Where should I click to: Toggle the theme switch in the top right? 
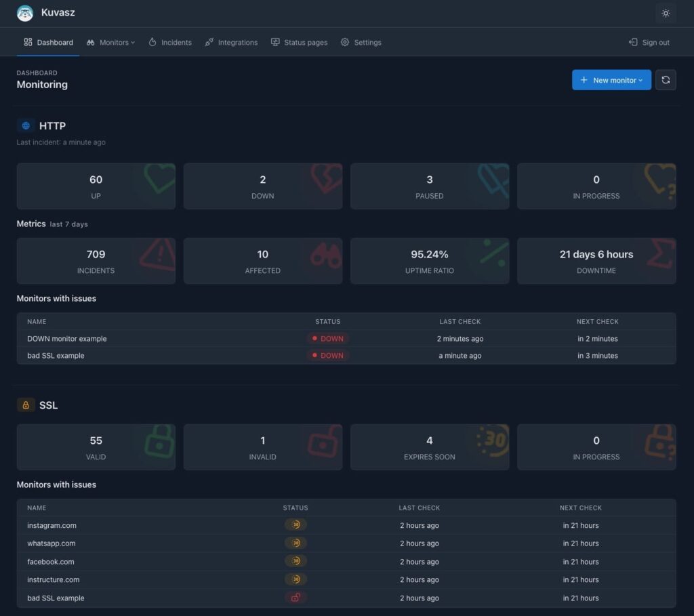click(x=666, y=13)
